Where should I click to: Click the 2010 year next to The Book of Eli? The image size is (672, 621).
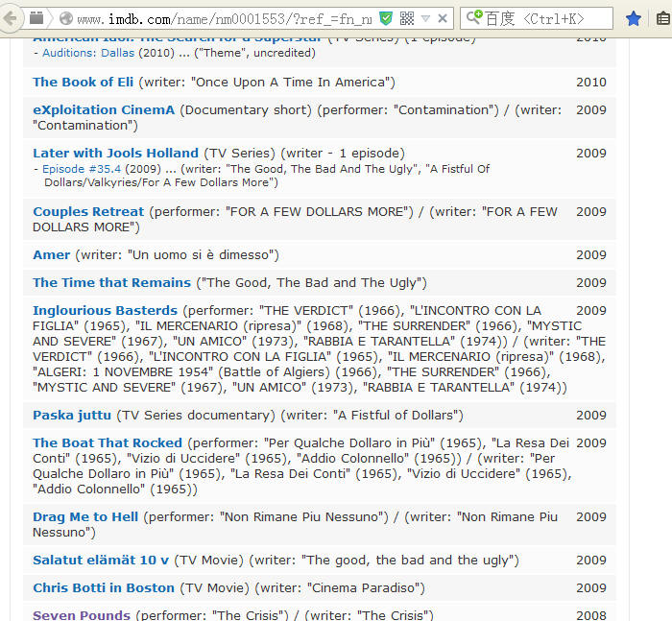pyautogui.click(x=591, y=83)
